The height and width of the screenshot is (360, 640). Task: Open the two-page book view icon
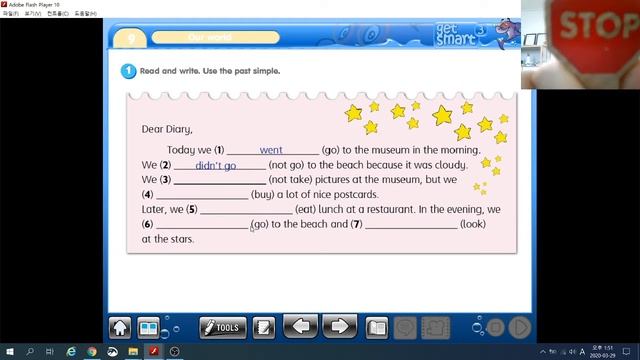(148, 327)
